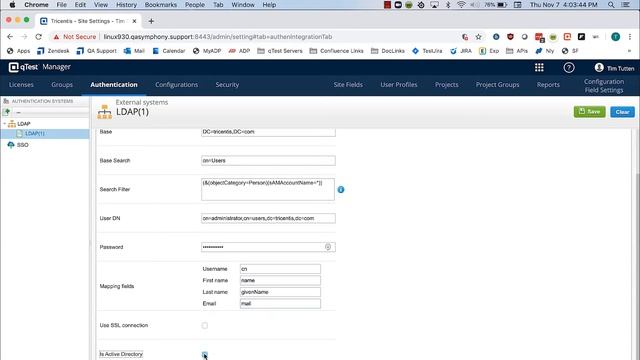Open a new browser tab with plus

pos(151,21)
